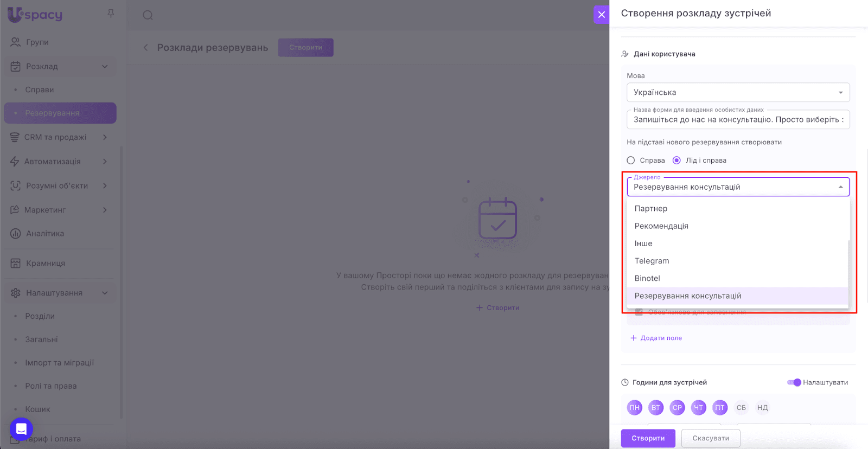Select the Лід і справа radio button
The image size is (868, 449).
pyautogui.click(x=676, y=161)
